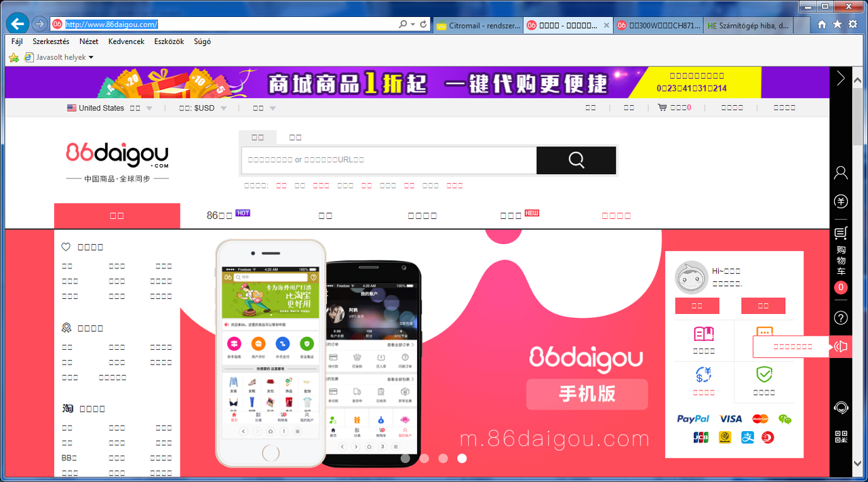Refresh the page with the reload icon
Viewport: 868px width, 482px height.
424,24
